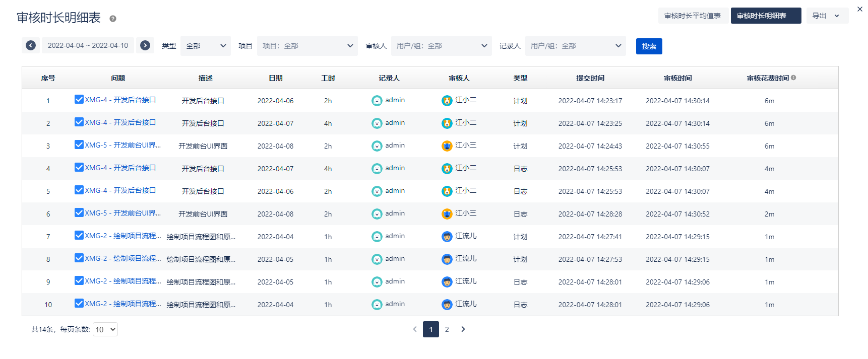Toggle checkbox icon in row 1 issue
This screenshot has height=359, width=868.
click(x=79, y=100)
